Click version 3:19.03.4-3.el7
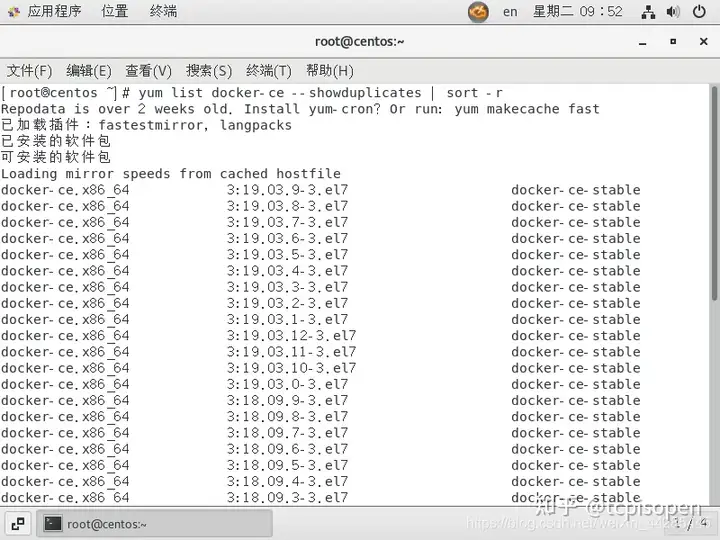The height and width of the screenshot is (540, 720). (287, 270)
